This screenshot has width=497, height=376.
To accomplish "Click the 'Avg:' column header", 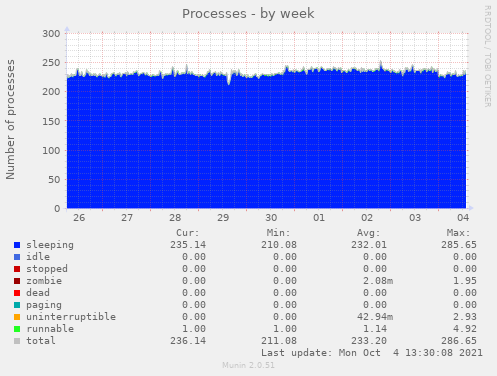I will click(369, 233).
